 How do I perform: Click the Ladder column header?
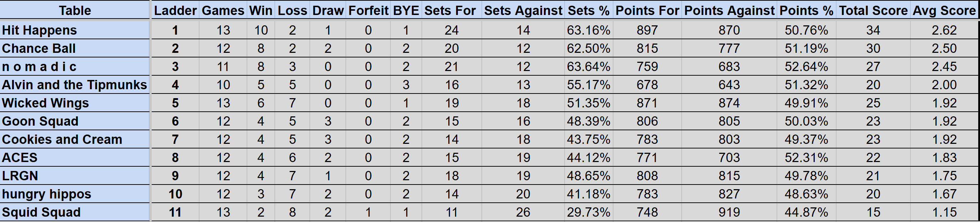pos(175,10)
